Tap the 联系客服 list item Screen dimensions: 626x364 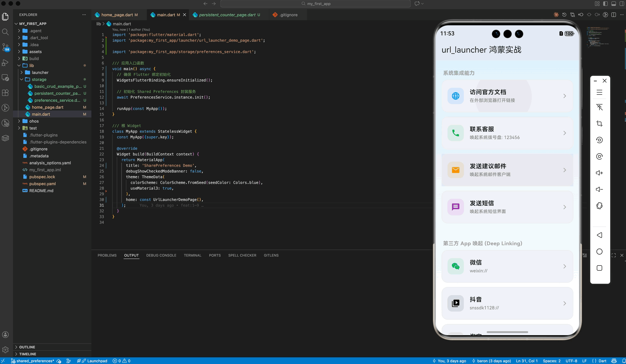click(507, 133)
